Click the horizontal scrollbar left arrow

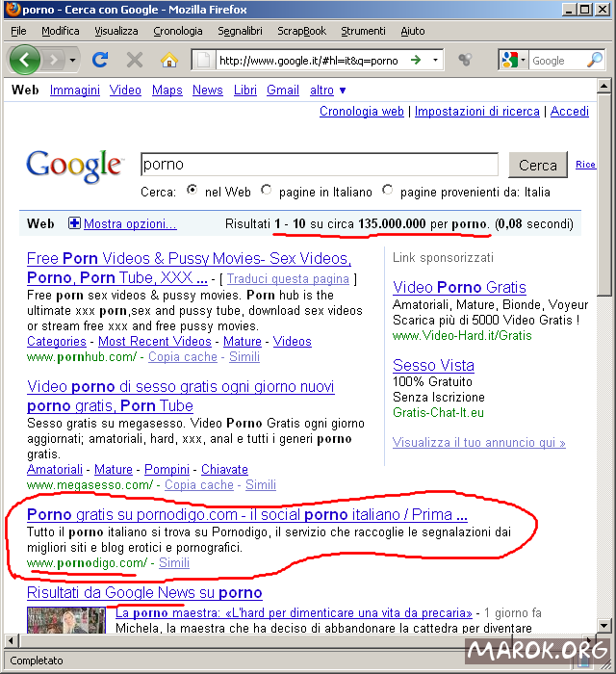click(11, 641)
